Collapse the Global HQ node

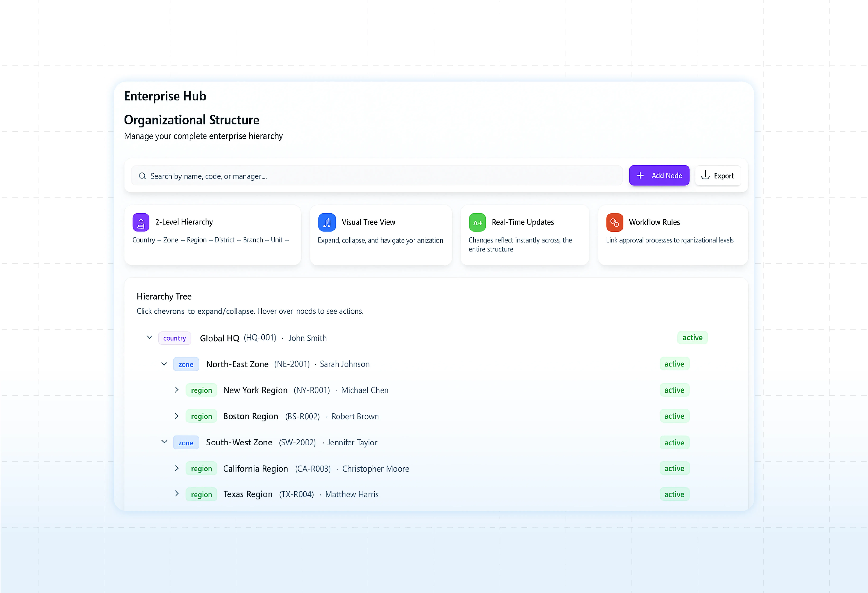tap(149, 337)
